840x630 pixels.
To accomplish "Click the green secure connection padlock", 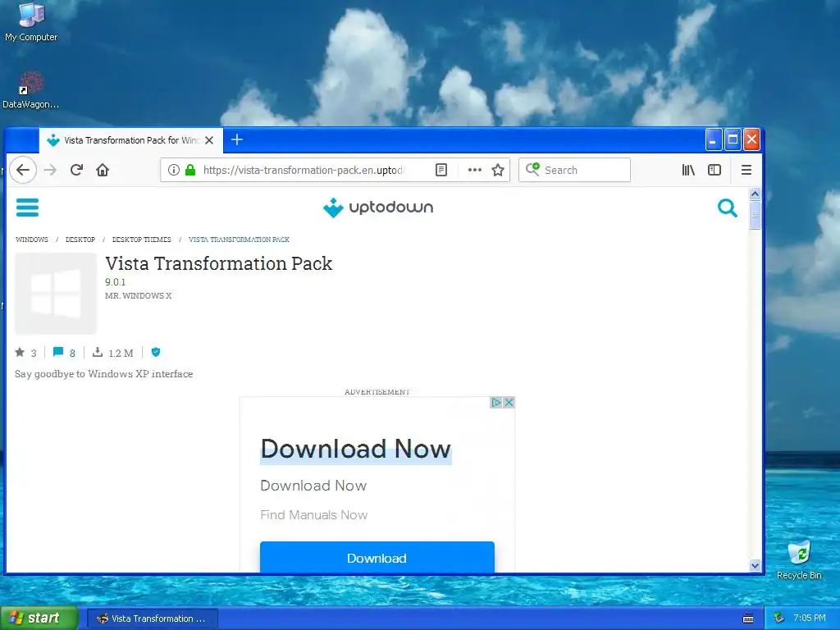I will coord(190,171).
